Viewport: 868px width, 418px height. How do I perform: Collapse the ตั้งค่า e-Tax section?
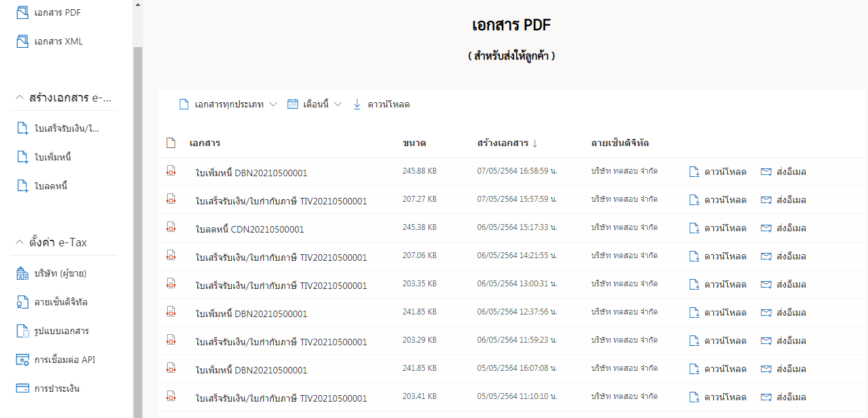pyautogui.click(x=19, y=242)
